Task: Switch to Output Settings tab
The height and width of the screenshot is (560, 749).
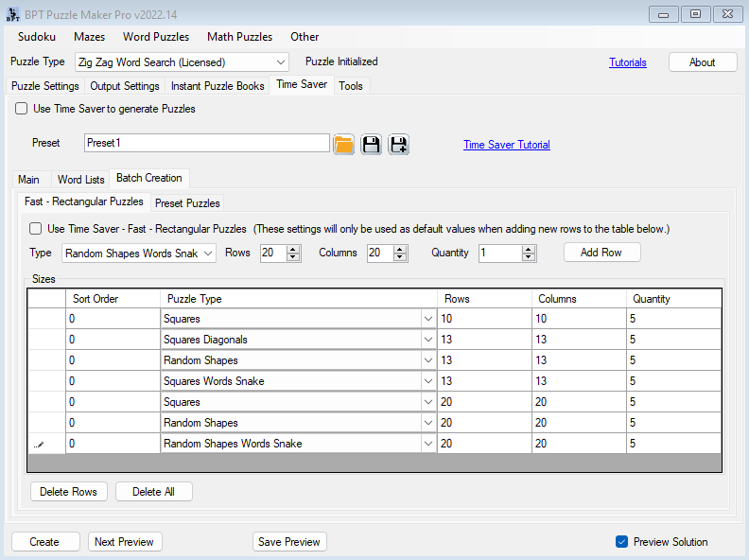Action: (x=125, y=86)
